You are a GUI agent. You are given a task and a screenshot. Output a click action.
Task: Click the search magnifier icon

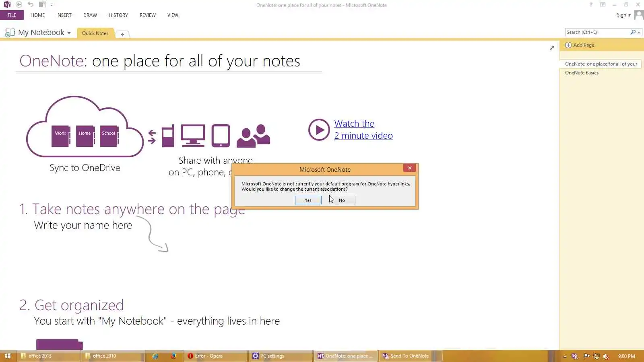click(x=633, y=32)
